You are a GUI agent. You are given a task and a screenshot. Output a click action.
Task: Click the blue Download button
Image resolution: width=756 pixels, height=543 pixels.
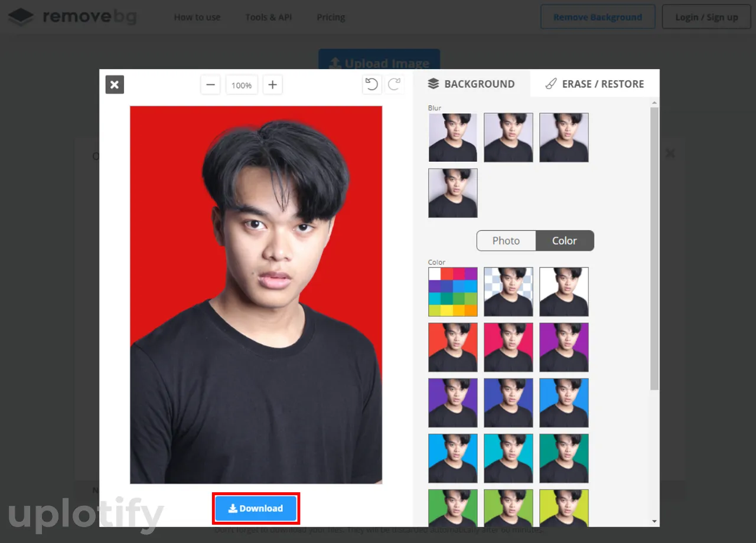pos(256,508)
